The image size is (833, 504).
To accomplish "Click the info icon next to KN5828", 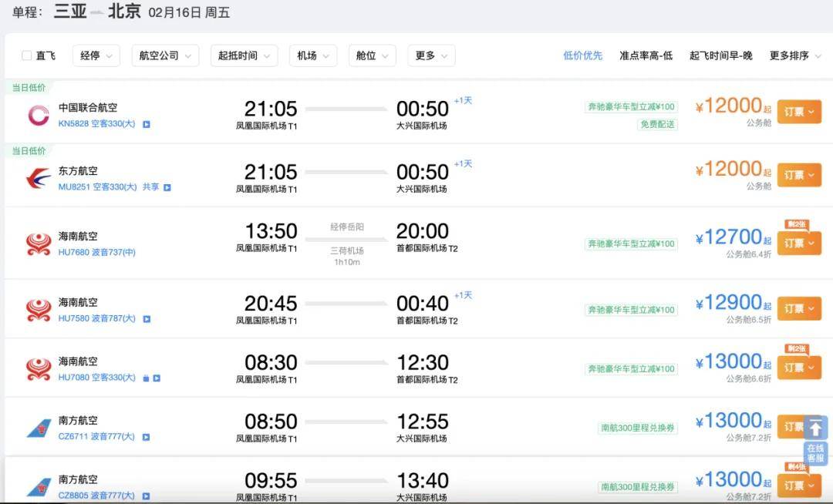I will [x=147, y=124].
